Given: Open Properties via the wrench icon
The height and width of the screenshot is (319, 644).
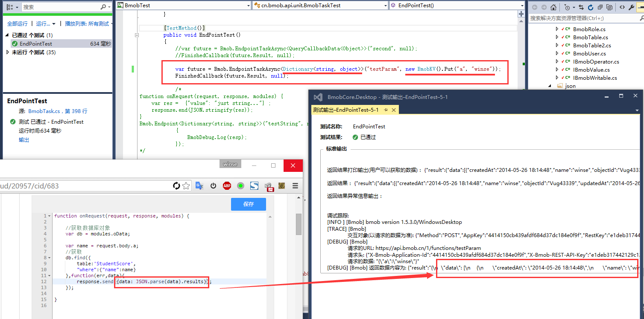Looking at the screenshot, I should point(632,7).
